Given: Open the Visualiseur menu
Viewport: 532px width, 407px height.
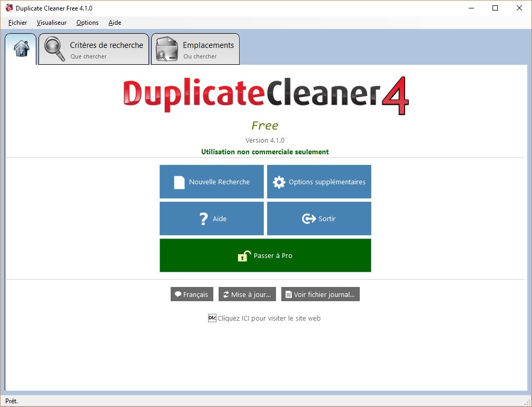Looking at the screenshot, I should [52, 23].
